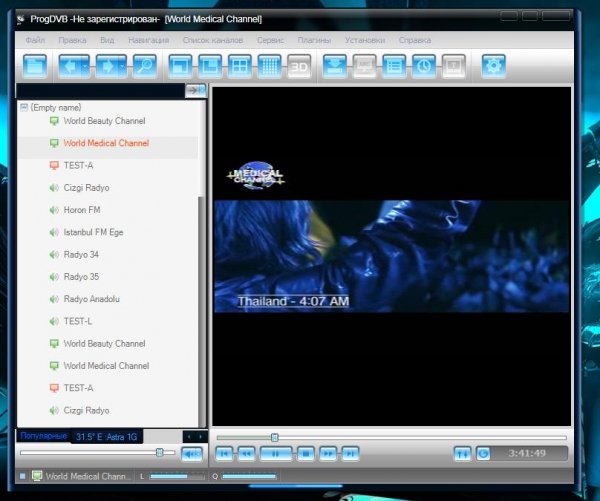Click the video playback area

point(392,256)
